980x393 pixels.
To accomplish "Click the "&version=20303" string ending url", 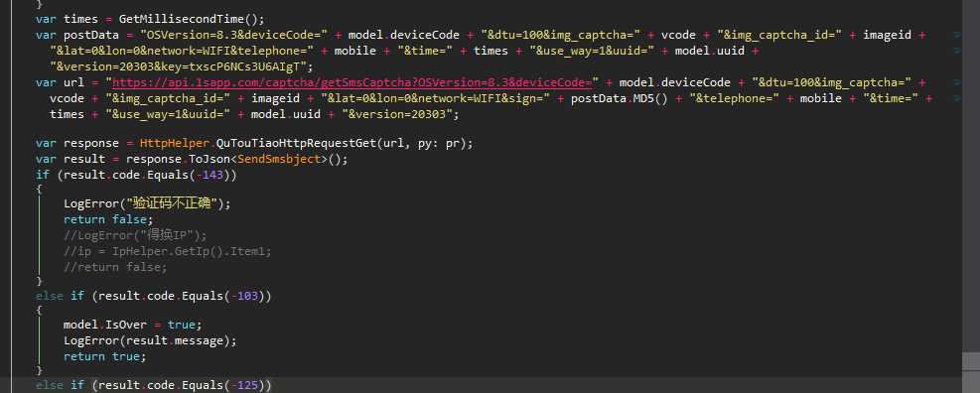I will [x=397, y=114].
